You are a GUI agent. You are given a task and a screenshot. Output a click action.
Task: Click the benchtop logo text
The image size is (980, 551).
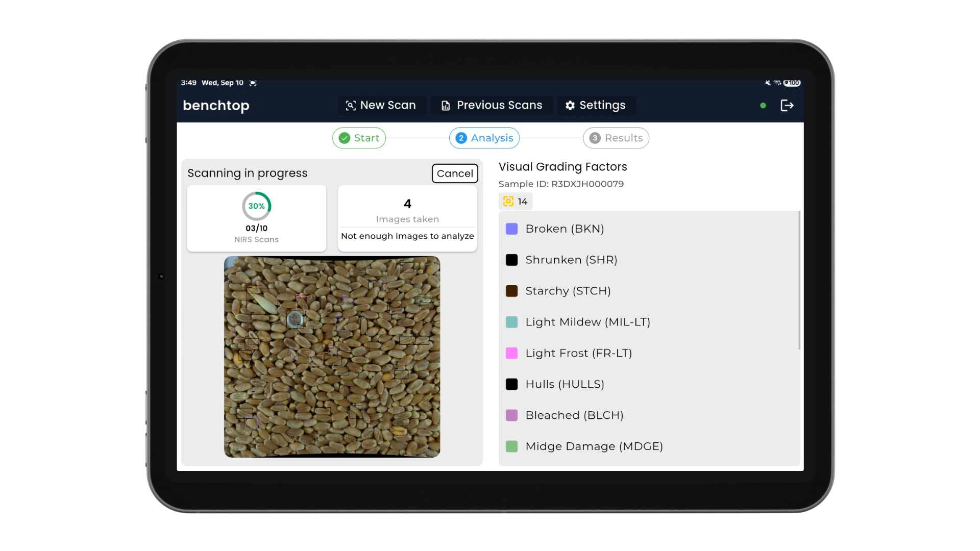coord(216,106)
